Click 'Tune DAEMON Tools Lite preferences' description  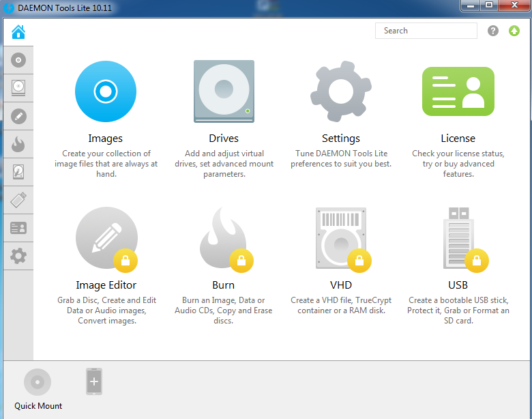pos(341,158)
